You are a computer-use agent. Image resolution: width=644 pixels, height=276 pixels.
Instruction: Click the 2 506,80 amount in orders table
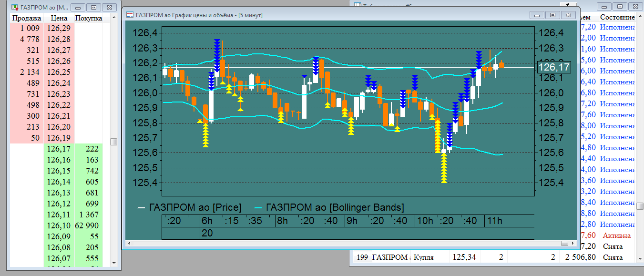pyautogui.click(x=579, y=257)
